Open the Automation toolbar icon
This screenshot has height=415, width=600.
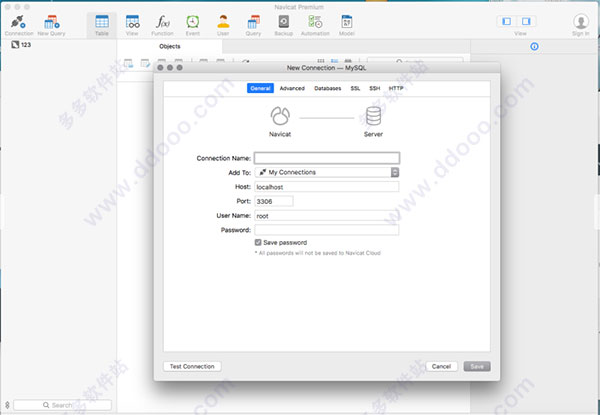click(315, 22)
